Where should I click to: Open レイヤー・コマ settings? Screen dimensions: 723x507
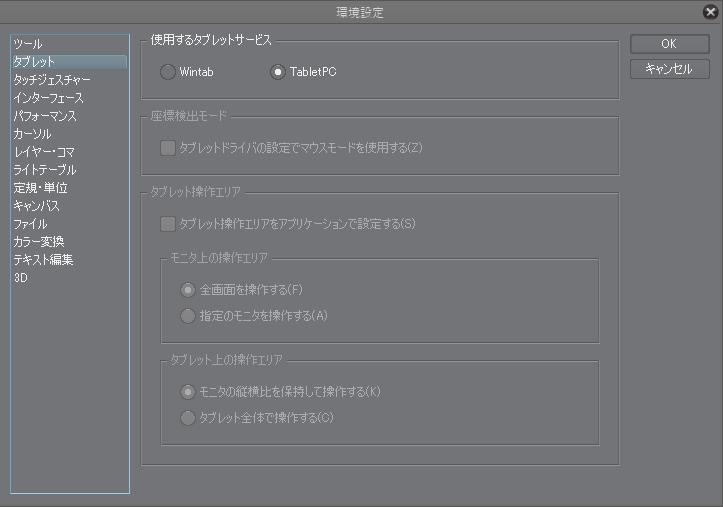point(69,152)
